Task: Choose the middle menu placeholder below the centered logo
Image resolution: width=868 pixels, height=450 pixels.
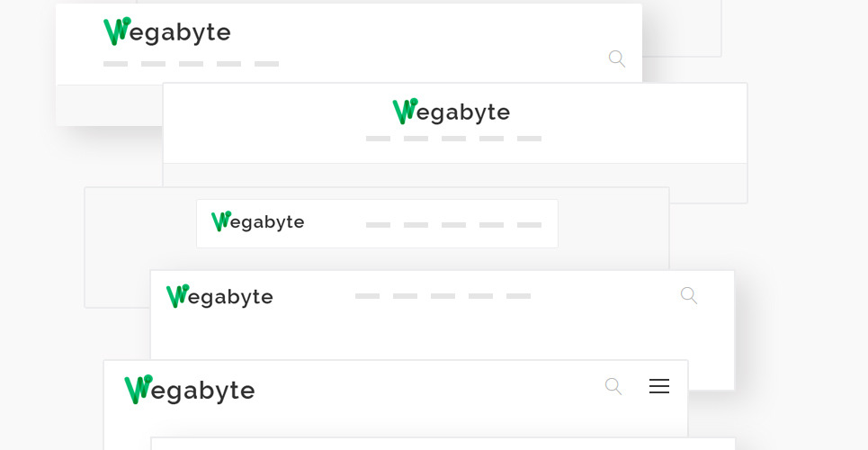Action: point(453,139)
